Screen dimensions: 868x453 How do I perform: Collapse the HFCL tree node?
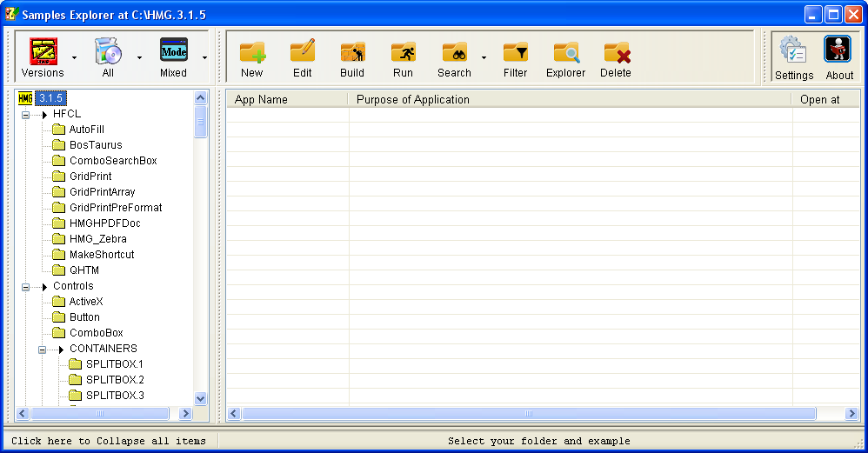pos(26,114)
